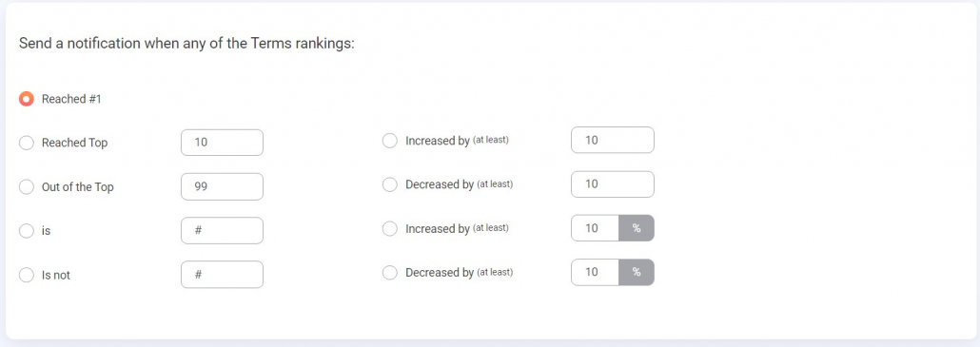Viewport: 980px width, 347px height.
Task: Select the Out of the Top option
Action: tap(27, 187)
